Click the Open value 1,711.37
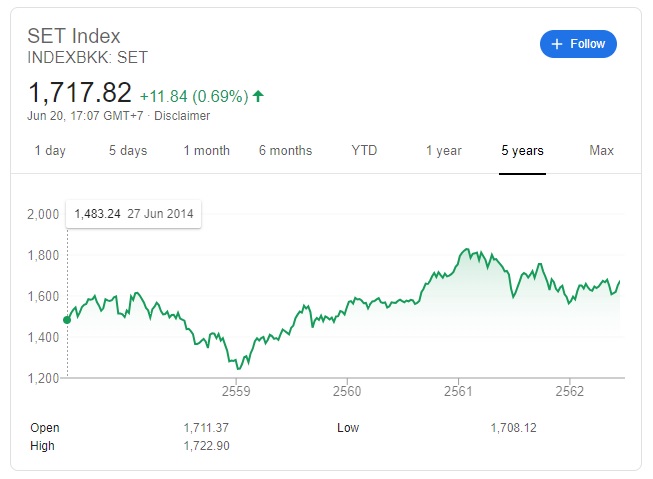 [206, 428]
